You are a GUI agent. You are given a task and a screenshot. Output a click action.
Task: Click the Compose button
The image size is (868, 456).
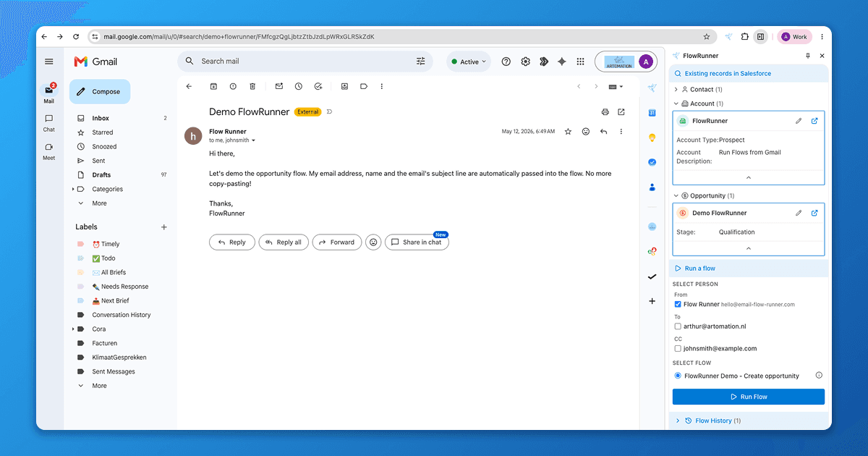pos(100,92)
